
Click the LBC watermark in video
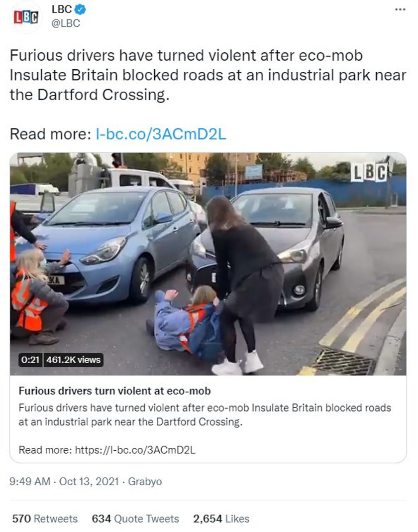(x=369, y=172)
